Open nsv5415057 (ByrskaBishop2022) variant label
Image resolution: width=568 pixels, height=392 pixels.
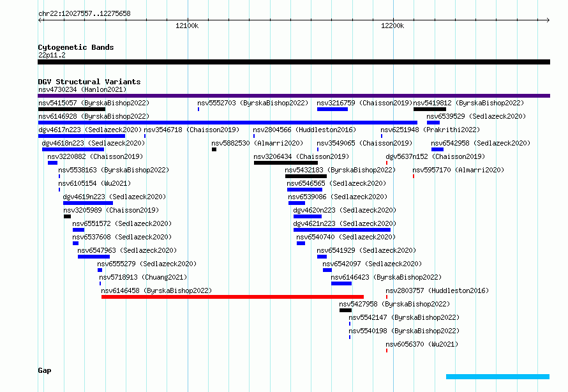click(94, 103)
